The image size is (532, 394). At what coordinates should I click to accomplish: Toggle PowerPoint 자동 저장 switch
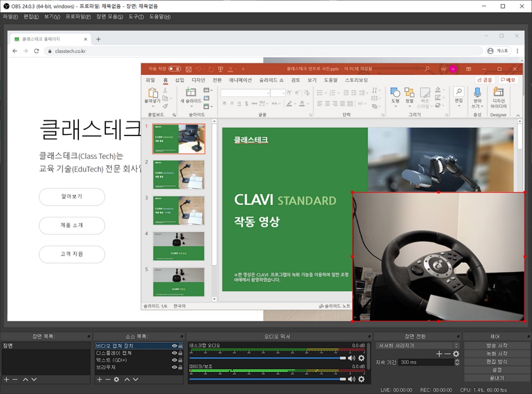click(175, 69)
